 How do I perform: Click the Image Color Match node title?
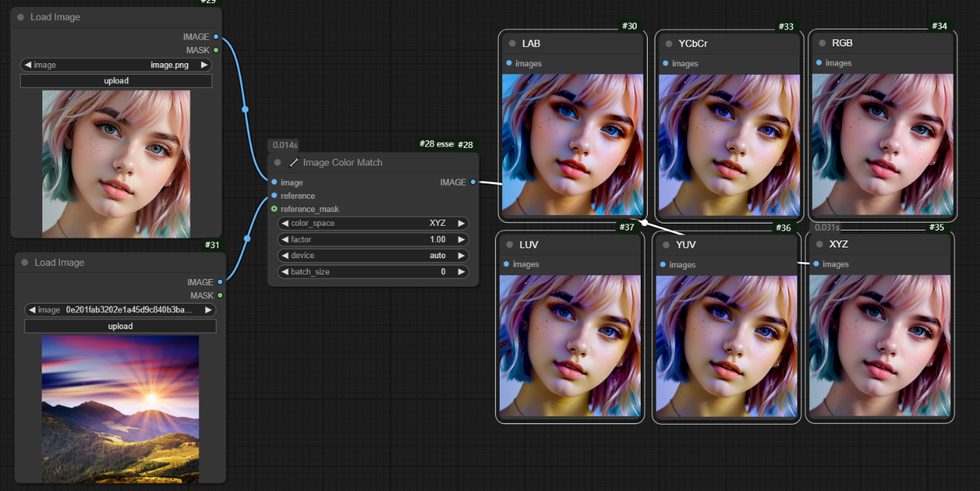click(342, 163)
